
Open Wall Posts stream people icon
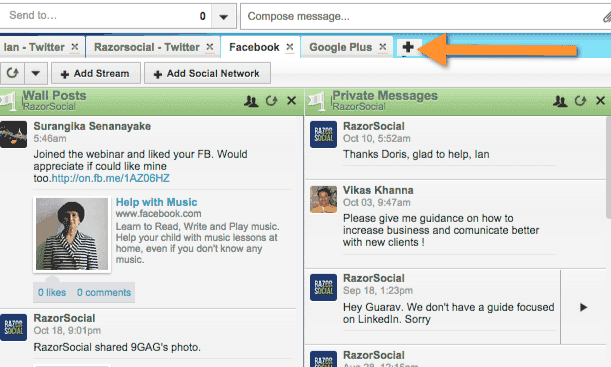click(251, 101)
